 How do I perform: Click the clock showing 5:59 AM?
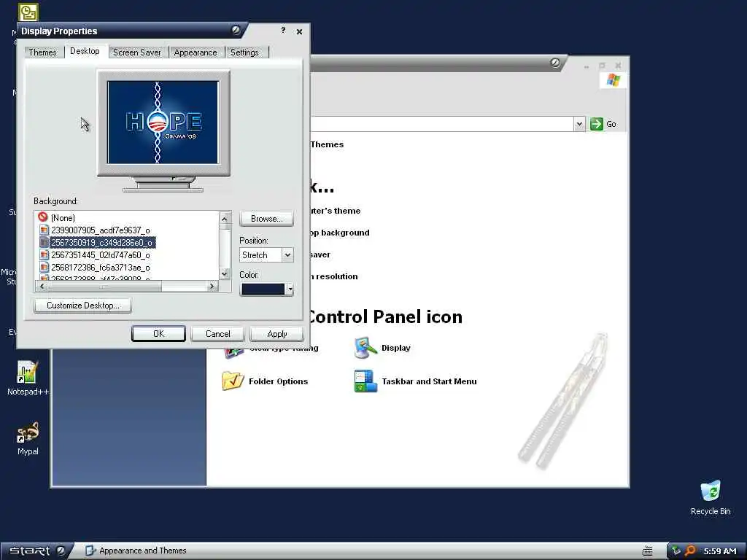(x=720, y=551)
